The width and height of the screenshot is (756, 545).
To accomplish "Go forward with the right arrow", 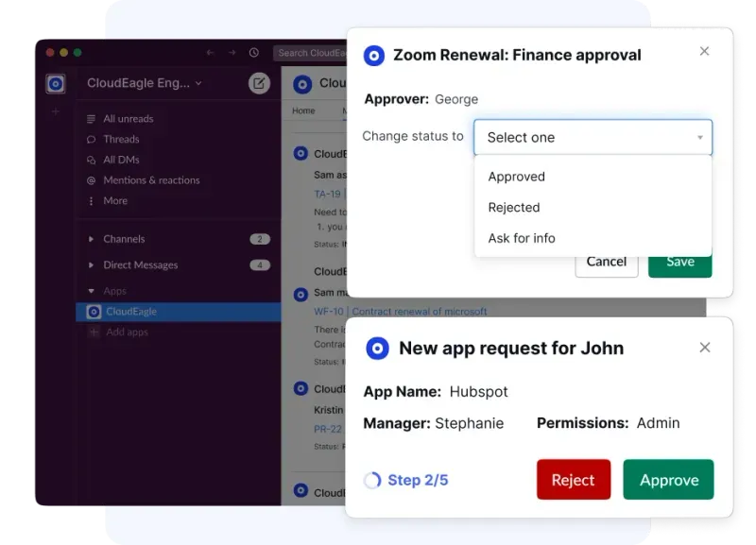I will click(x=232, y=53).
